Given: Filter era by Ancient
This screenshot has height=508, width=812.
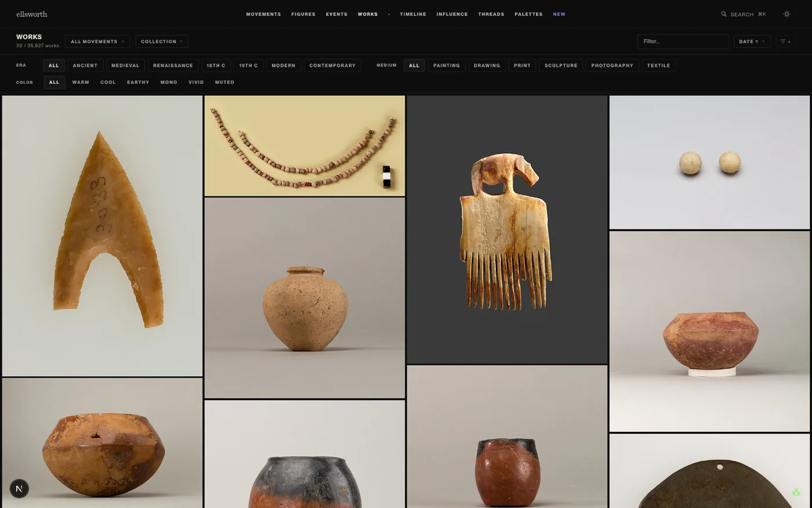Looking at the screenshot, I should click(x=85, y=66).
